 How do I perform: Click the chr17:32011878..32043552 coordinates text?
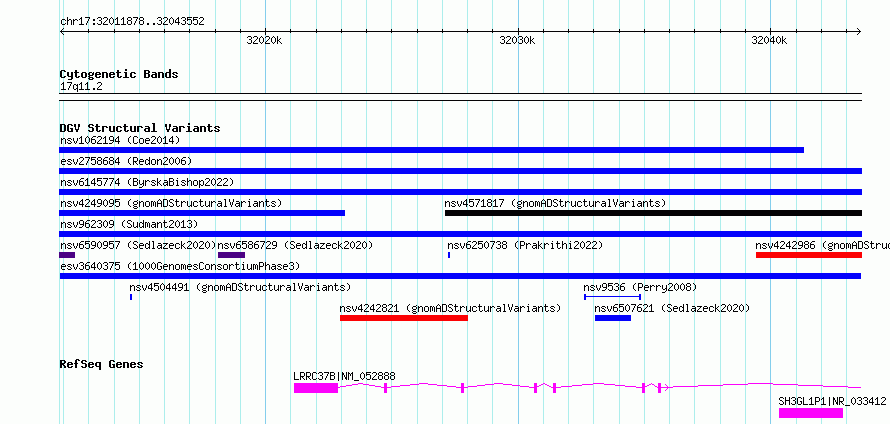click(x=132, y=22)
